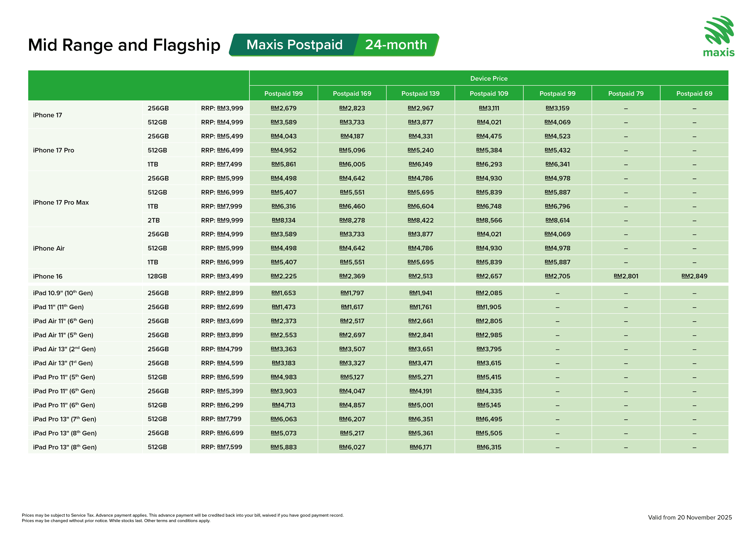Click the iPad Air 13" (2nd Gen) label
Screen dimensions: 756x535
click(x=64, y=349)
